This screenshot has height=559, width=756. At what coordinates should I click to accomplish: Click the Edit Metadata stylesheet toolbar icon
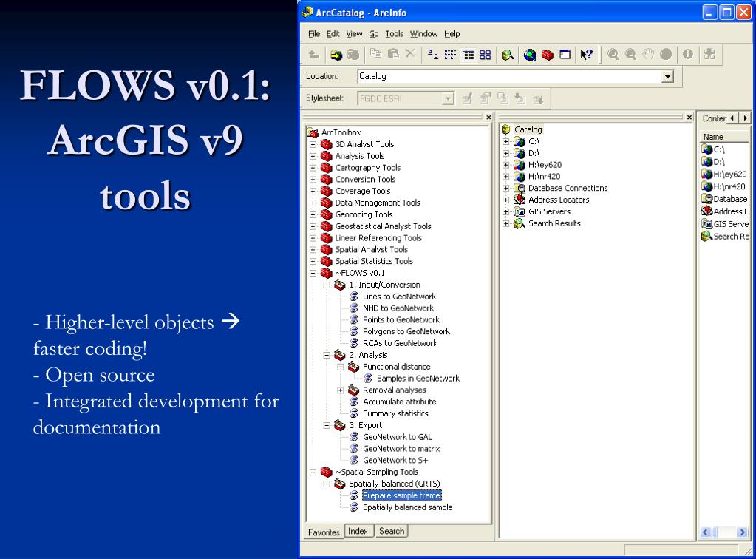(467, 98)
